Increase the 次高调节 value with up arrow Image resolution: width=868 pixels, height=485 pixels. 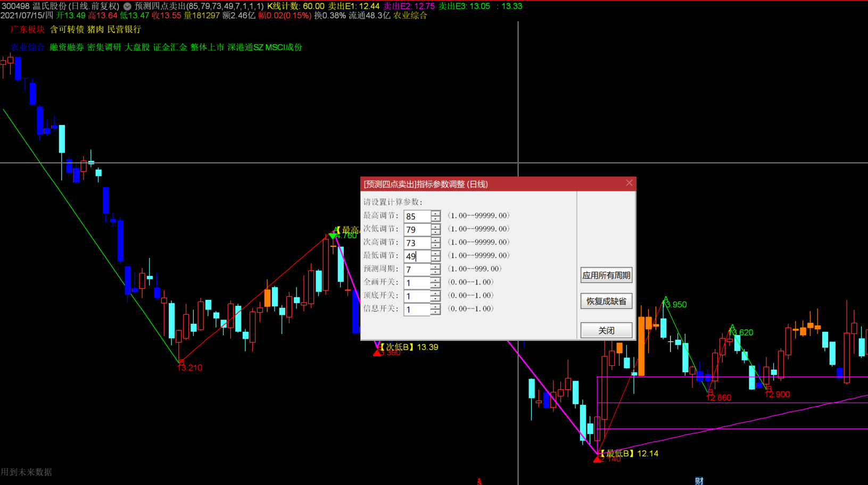436,240
